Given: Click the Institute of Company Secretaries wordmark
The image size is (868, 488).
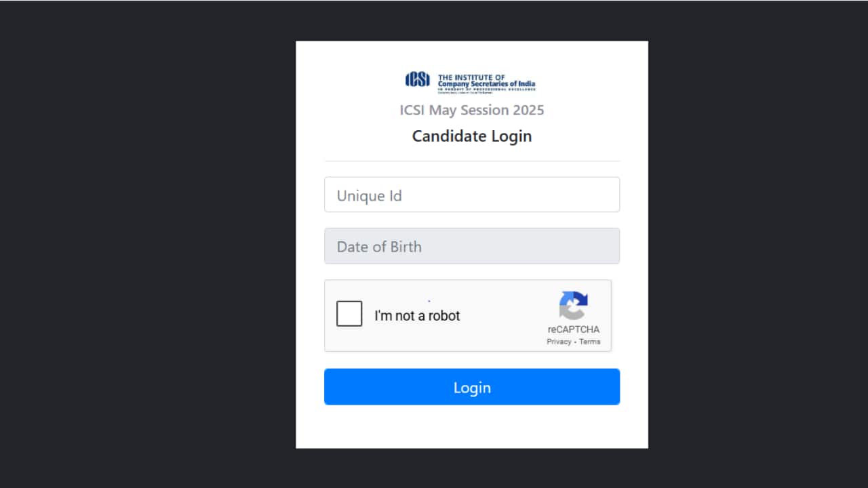Looking at the screenshot, I should point(486,81).
